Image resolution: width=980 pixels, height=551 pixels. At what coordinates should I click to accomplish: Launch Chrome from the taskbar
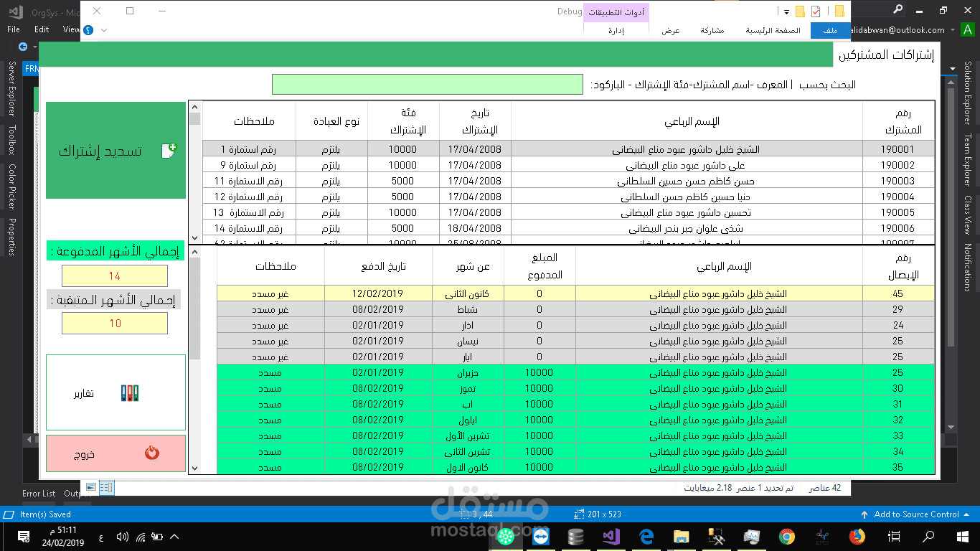(x=787, y=536)
